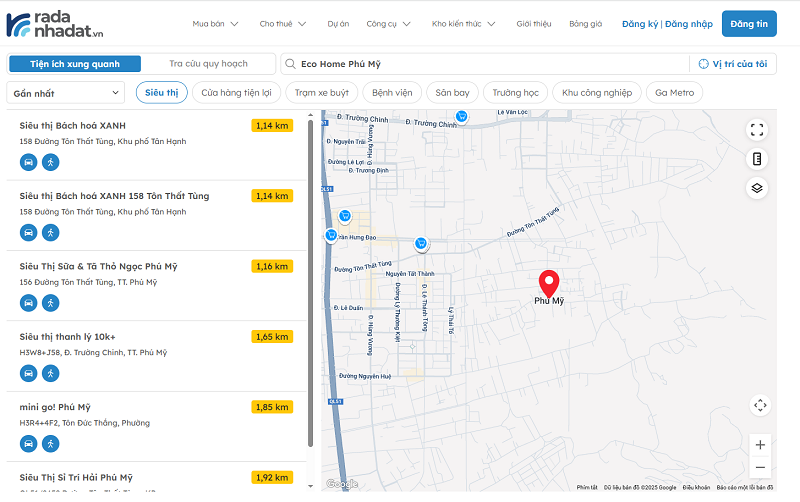Expand the Cho thuê menu

coord(283,24)
